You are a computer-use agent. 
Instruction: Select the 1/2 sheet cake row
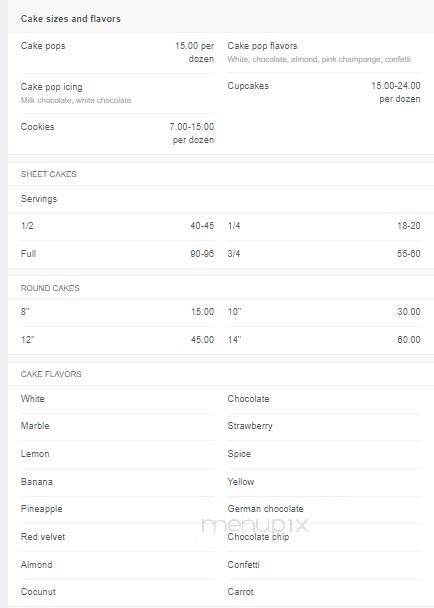[x=117, y=226]
